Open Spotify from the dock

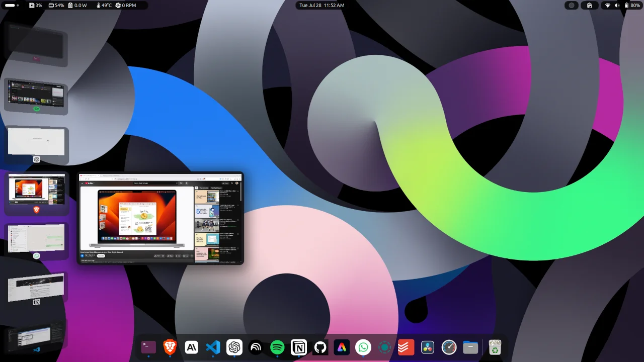[277, 347]
